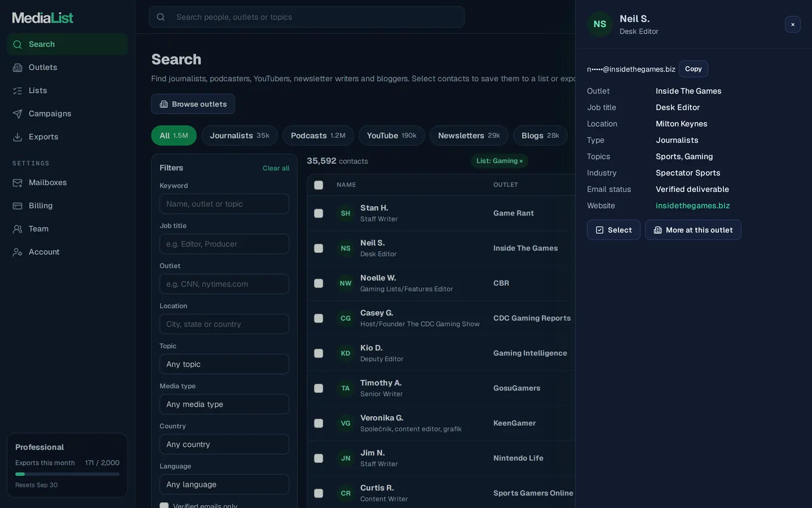Click the exports usage progress bar
Screen dimensions: 812x508
coord(67,474)
